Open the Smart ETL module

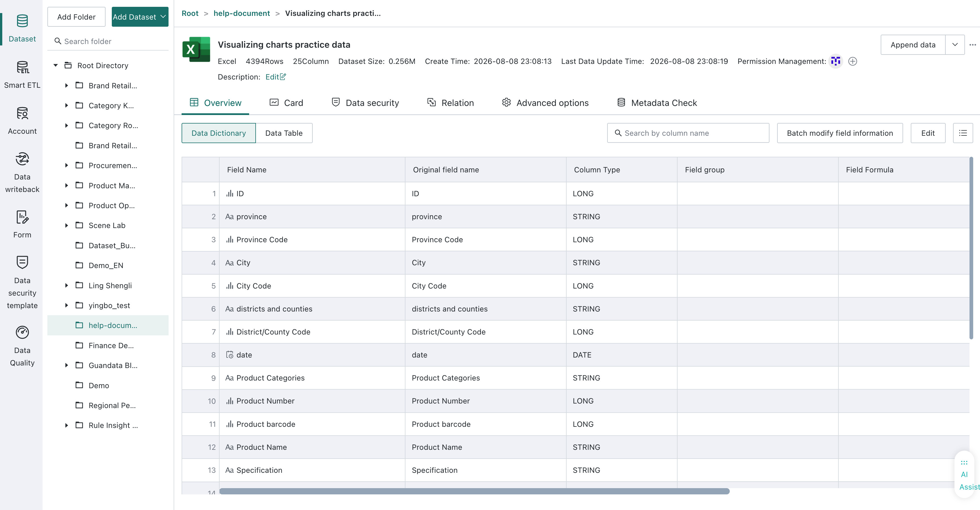tap(22, 75)
